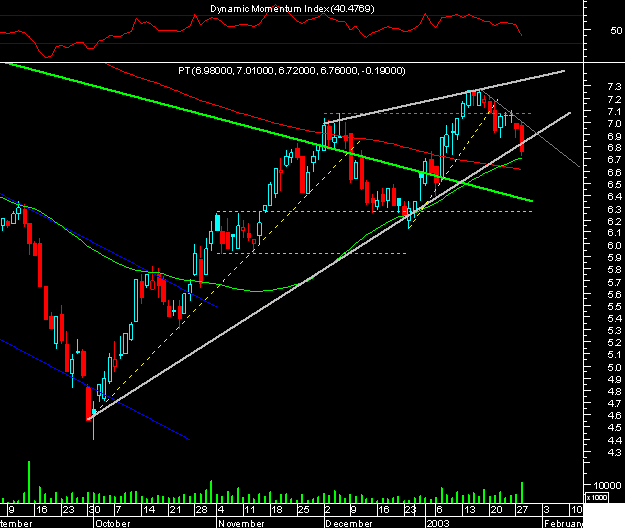Select the 5.6 price axis label
The width and height of the screenshot is (625, 528).
[614, 294]
